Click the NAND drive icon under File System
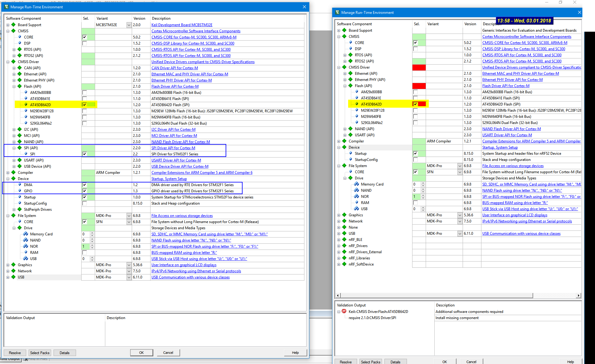Viewport: 595px width, 364px height. (26, 240)
